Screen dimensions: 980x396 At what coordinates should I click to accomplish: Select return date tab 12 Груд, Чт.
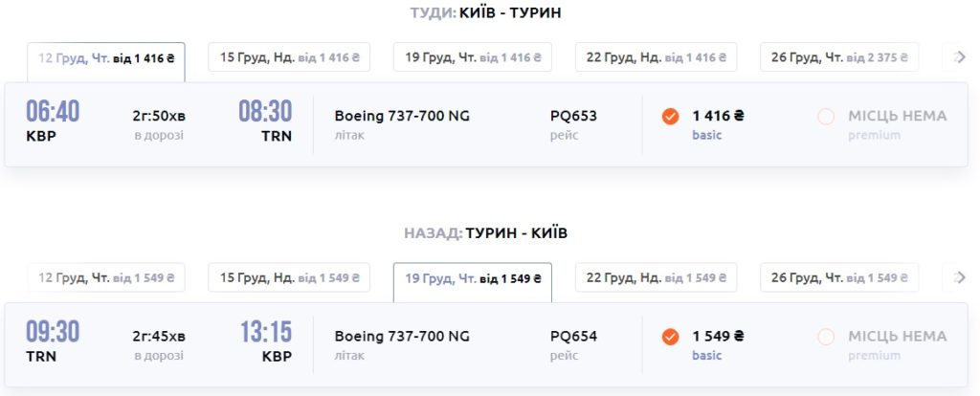point(106,277)
